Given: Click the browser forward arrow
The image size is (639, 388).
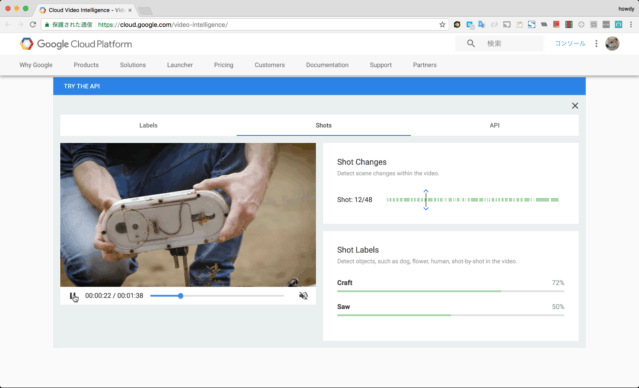Looking at the screenshot, I should [20, 24].
